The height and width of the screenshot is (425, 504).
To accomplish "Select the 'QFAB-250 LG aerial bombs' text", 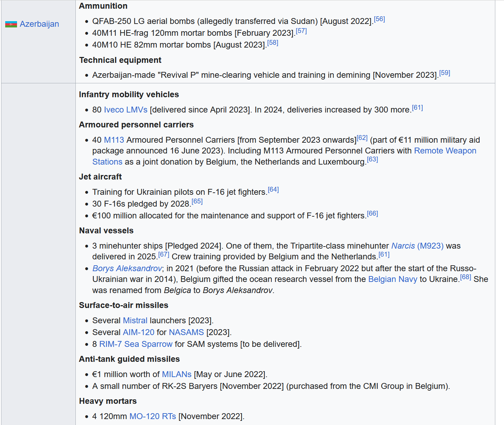I will coord(144,21).
